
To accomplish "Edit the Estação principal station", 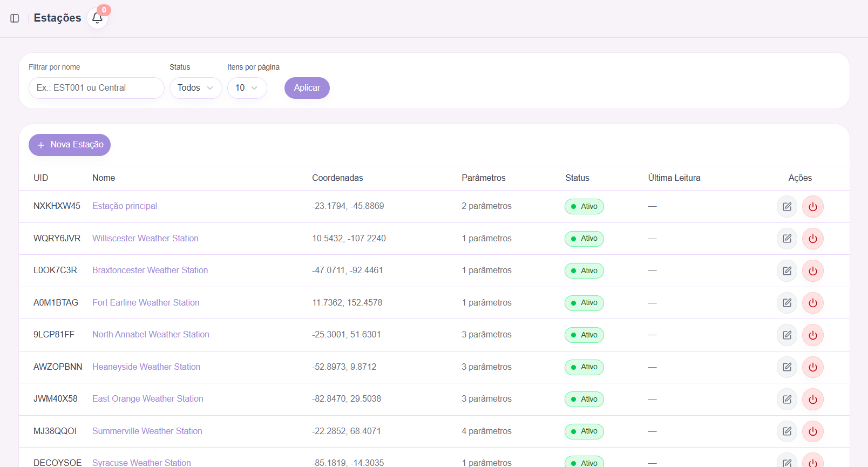I will (x=786, y=207).
